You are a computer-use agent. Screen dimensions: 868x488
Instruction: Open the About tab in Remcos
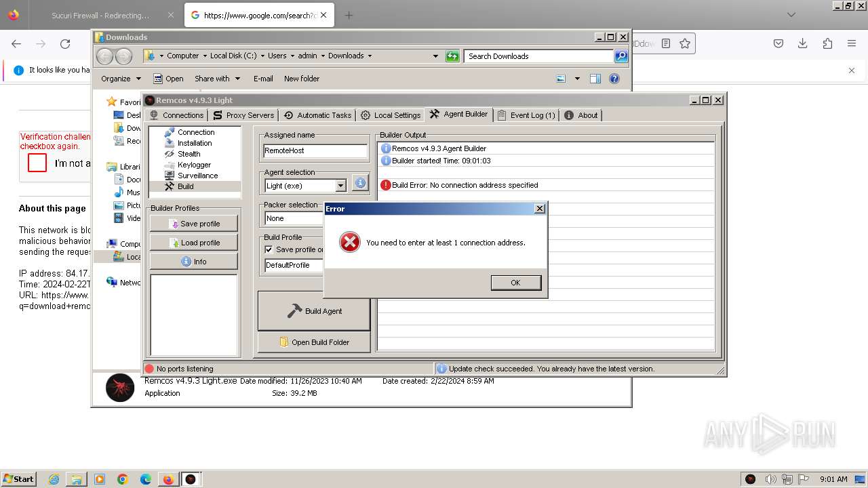[x=581, y=115]
